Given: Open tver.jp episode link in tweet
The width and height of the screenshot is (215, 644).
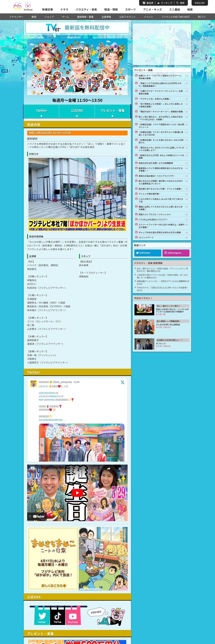Looking at the screenshot, I should [x=52, y=420].
